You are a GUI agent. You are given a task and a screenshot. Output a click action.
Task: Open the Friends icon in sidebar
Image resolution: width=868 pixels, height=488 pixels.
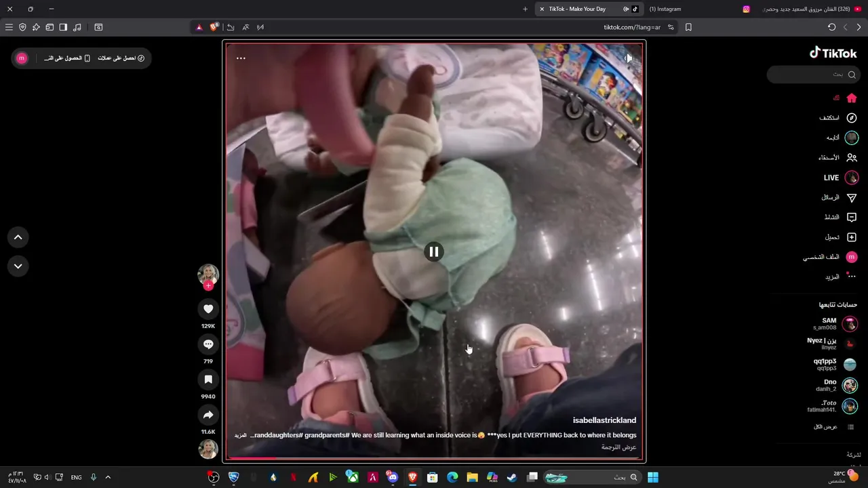(x=852, y=157)
